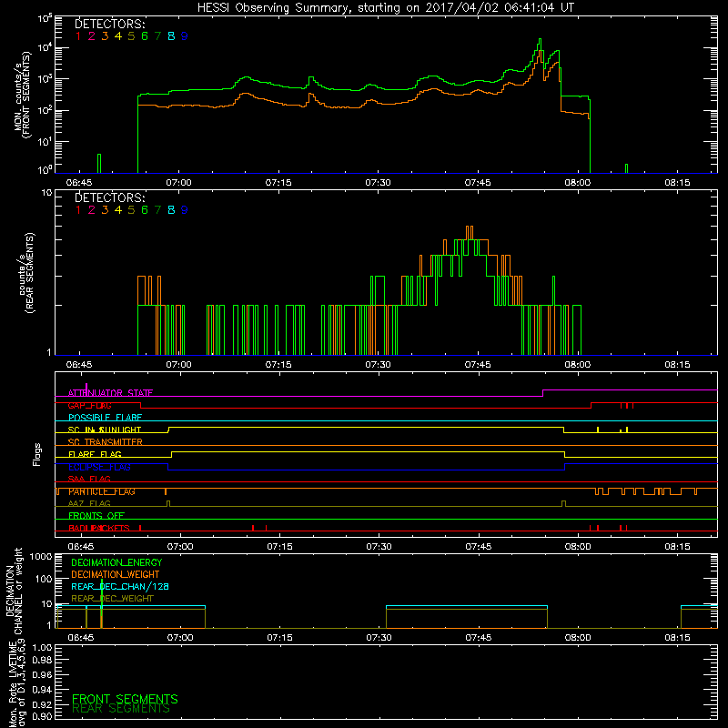The image size is (728, 728).
Task: Select yellow detector 4 in rear segments legend
Action: tap(118, 210)
